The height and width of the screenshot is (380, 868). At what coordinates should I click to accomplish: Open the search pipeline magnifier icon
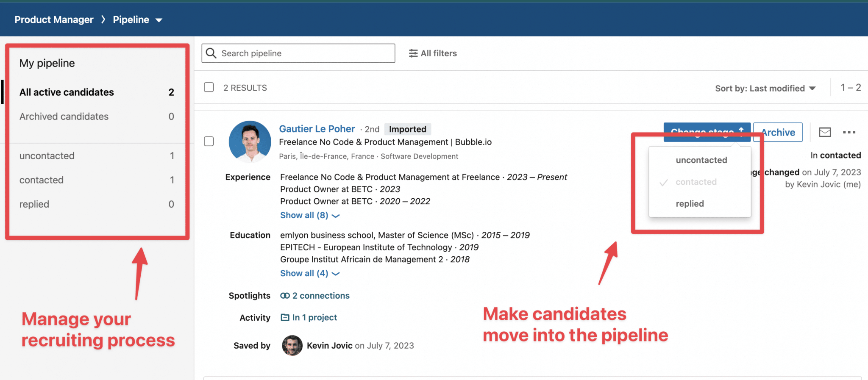coord(211,53)
